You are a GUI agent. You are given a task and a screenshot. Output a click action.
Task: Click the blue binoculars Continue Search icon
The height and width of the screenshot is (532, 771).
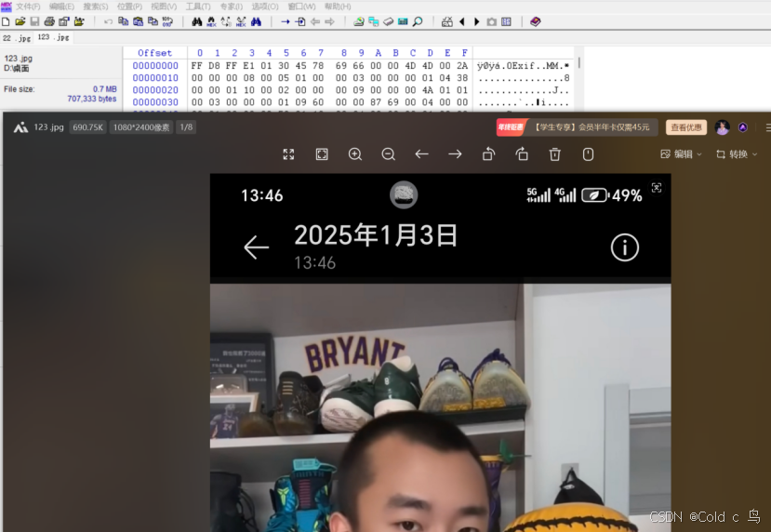click(256, 21)
